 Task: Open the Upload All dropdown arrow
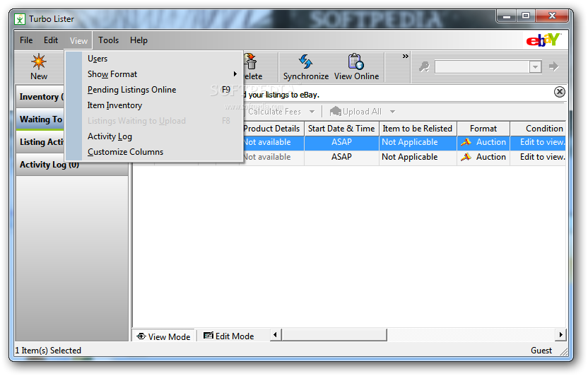pyautogui.click(x=392, y=112)
